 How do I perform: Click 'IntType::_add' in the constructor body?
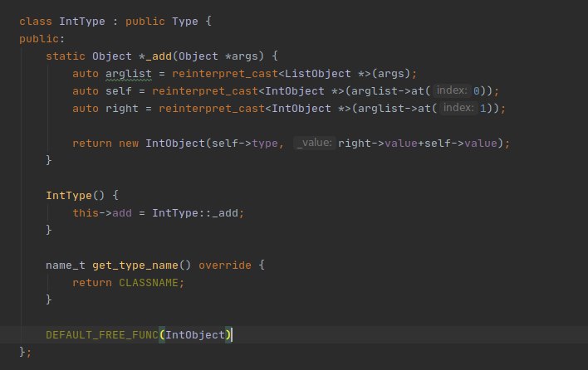click(195, 213)
